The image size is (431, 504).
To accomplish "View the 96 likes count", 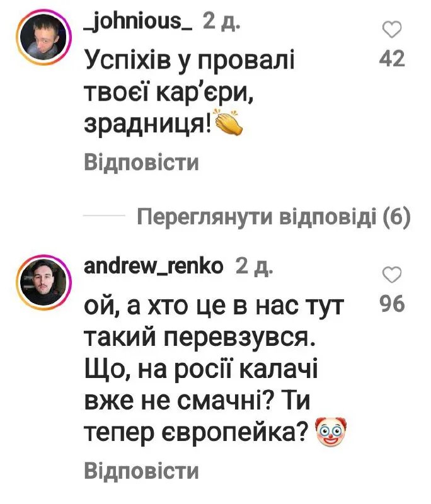I will point(392,304).
